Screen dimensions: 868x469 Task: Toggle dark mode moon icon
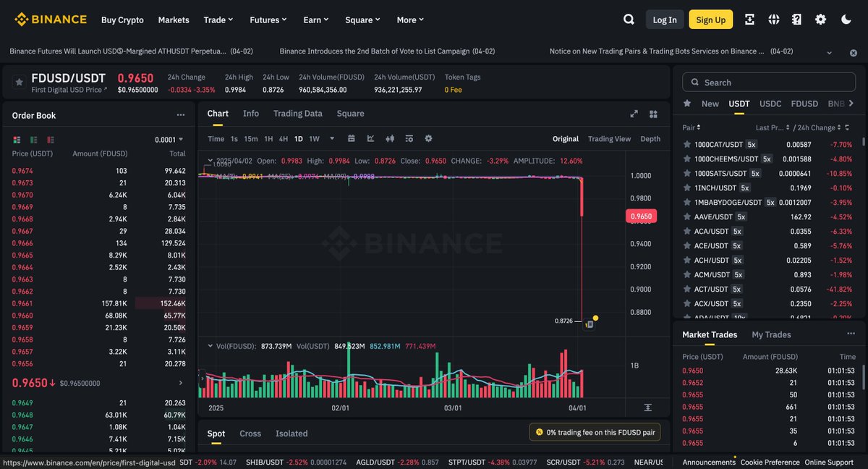tap(846, 20)
